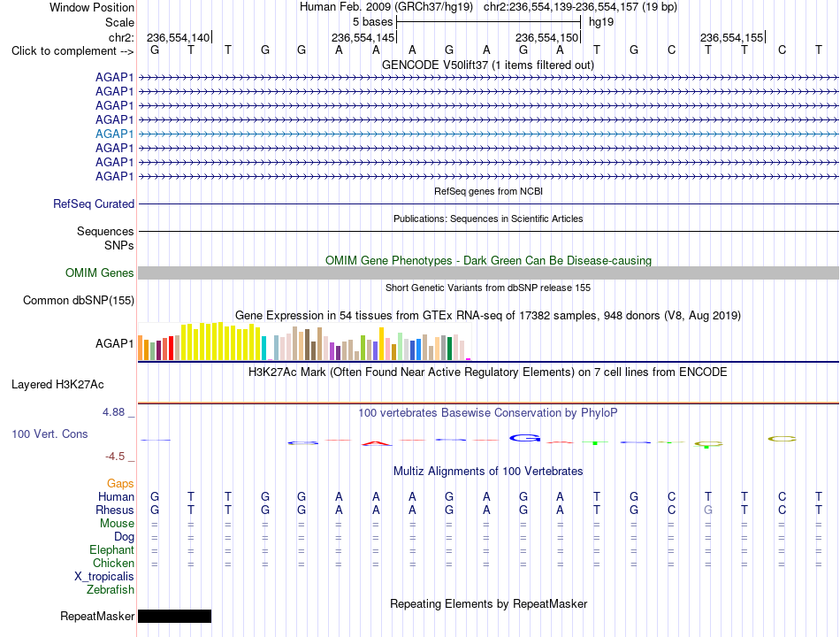The width and height of the screenshot is (840, 637).
Task: Click the black RepeatMasker element block
Action: [x=175, y=616]
